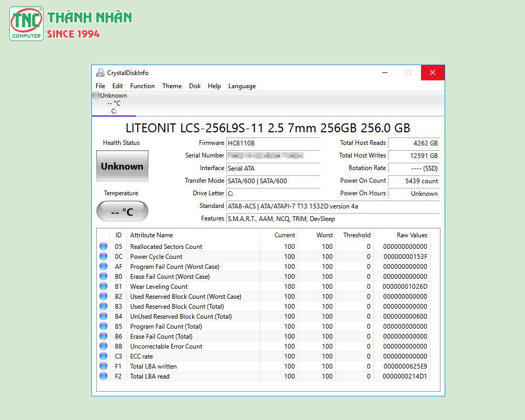Click the gray disk status orb next to Unknown

tap(96, 96)
